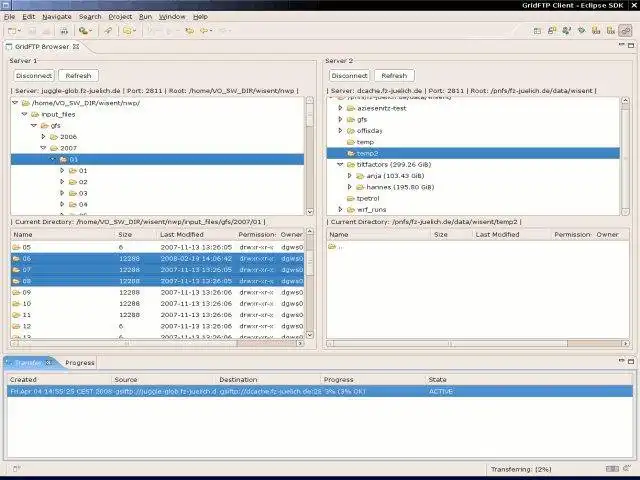Viewport: 640px width, 480px height.
Task: Click the down arrow of Server 2 tree scrollbar
Action: [x=625, y=211]
